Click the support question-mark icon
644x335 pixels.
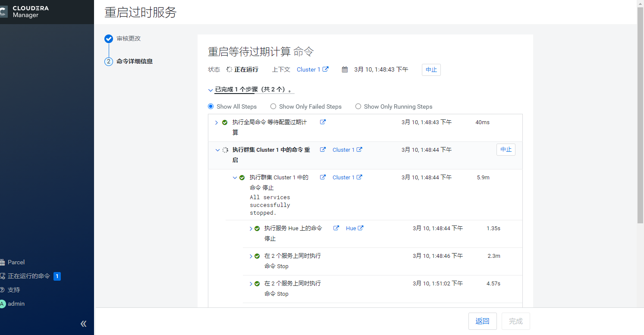(x=2, y=290)
